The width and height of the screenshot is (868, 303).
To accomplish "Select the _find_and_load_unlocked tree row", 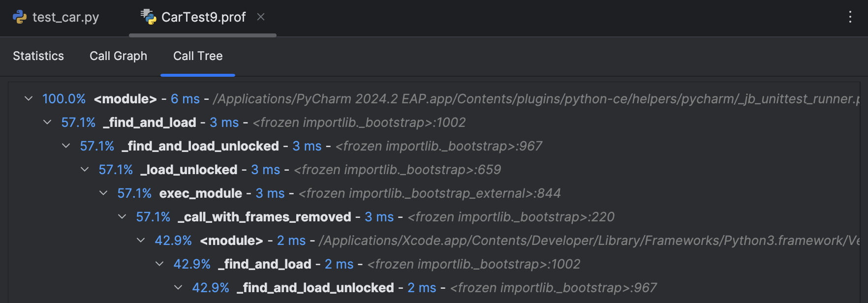I will [199, 146].
